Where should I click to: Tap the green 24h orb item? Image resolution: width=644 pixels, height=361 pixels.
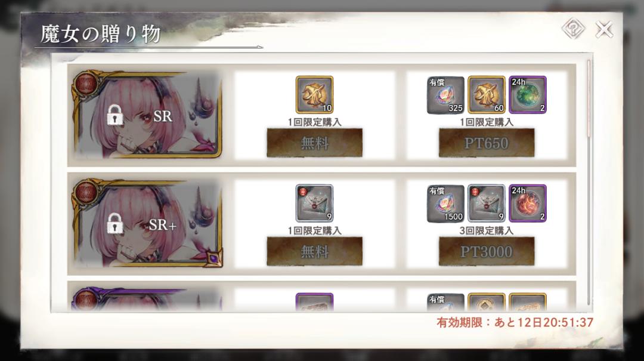[527, 95]
